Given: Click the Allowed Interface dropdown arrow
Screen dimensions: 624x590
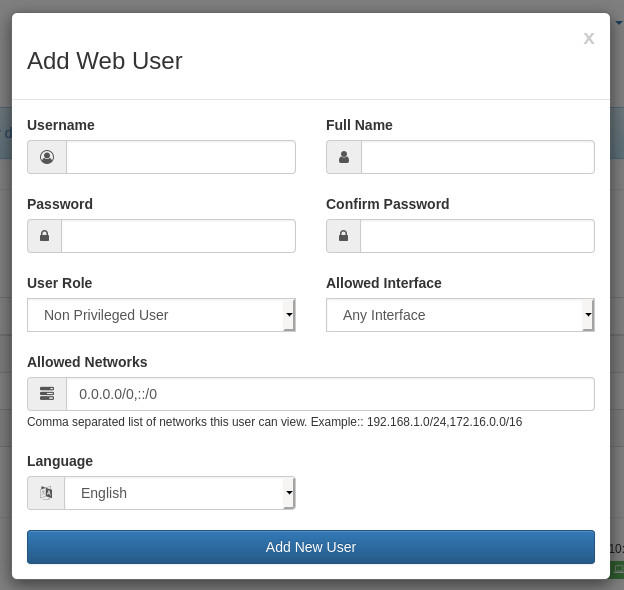Looking at the screenshot, I should click(x=588, y=315).
